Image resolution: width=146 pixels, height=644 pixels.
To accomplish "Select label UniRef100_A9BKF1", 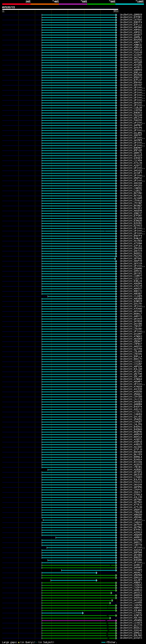I will click(x=131, y=583).
